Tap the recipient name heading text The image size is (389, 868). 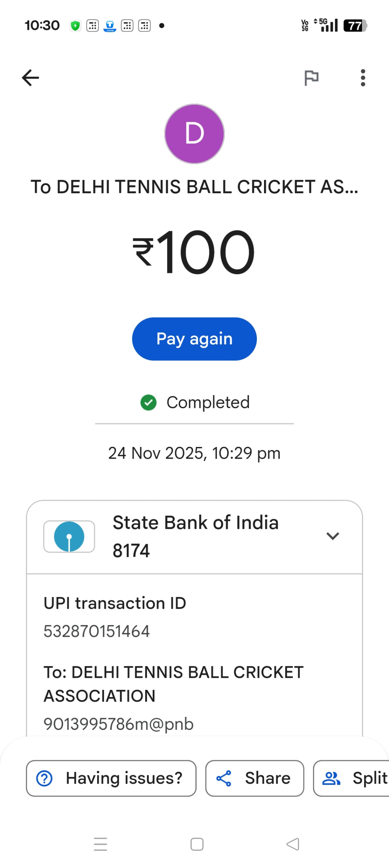pyautogui.click(x=194, y=187)
